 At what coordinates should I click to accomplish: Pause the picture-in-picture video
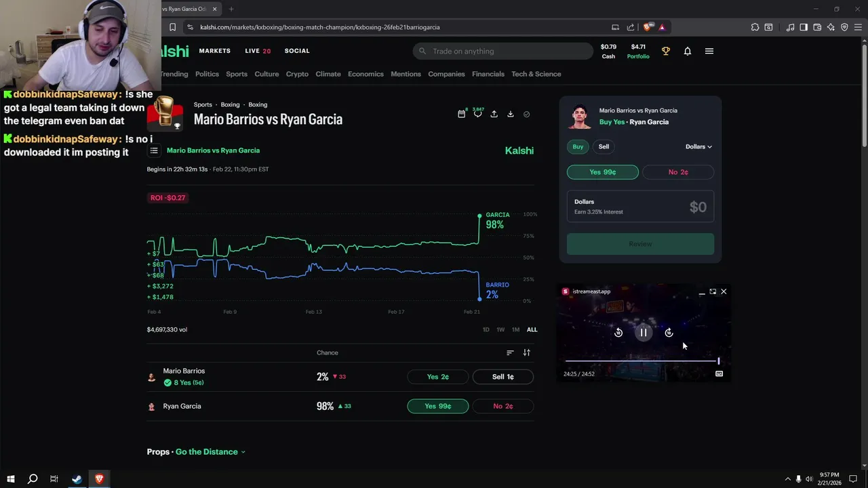(644, 332)
